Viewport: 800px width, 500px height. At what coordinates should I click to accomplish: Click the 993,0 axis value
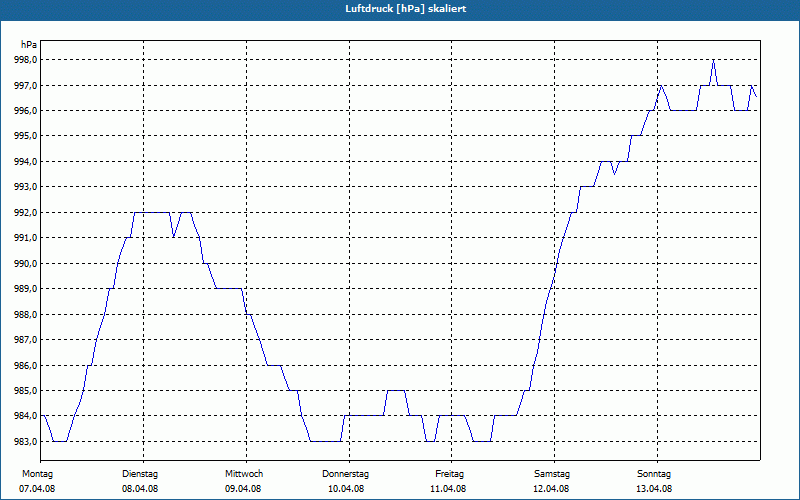(25, 187)
